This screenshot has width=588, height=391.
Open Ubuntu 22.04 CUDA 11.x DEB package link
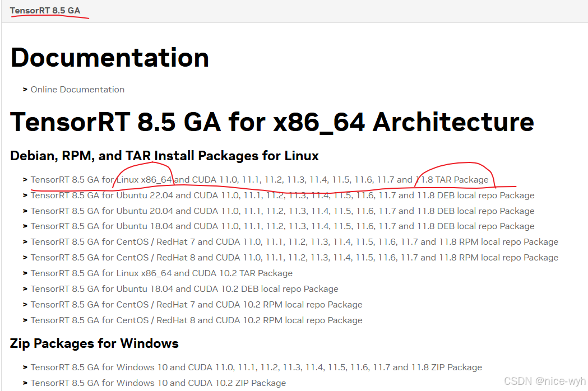click(283, 195)
